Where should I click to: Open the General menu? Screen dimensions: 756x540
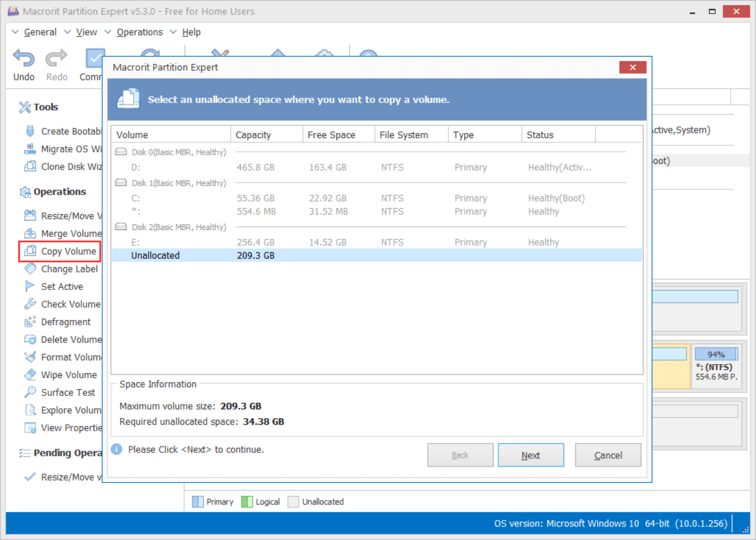click(41, 32)
